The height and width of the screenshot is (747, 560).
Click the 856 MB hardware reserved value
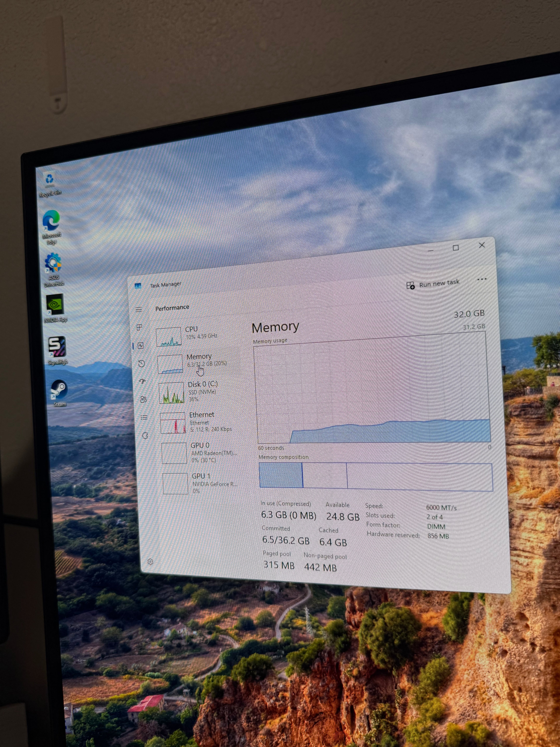click(438, 536)
